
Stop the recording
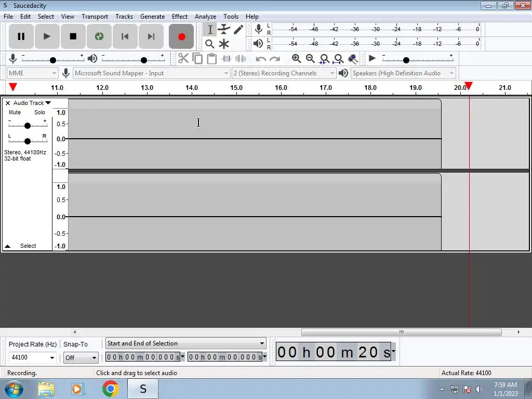pyautogui.click(x=73, y=36)
